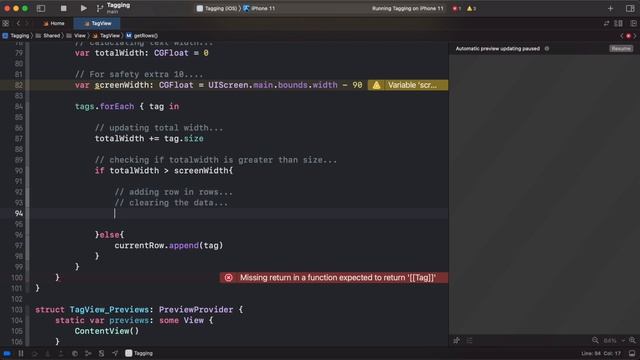Pause program execution
The image size is (640, 360).
(x=21, y=353)
